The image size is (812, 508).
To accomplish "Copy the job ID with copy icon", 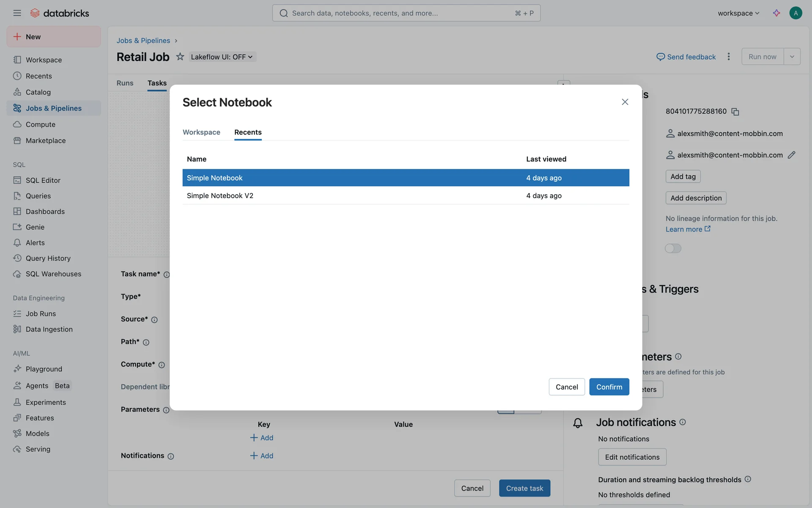I will click(735, 112).
